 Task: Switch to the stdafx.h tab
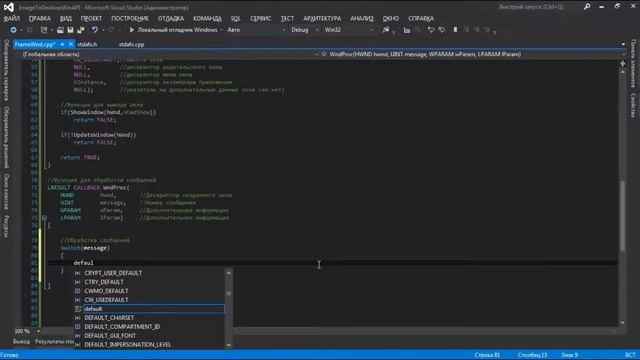coord(87,44)
